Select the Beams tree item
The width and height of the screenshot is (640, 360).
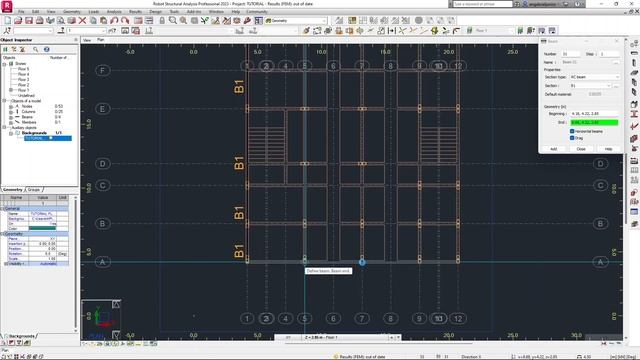(x=27, y=117)
